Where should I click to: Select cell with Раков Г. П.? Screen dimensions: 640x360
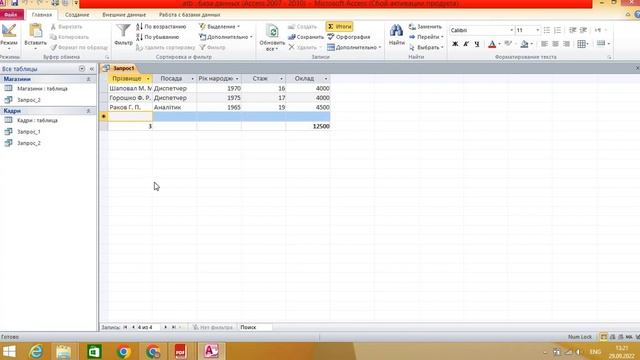(x=130, y=107)
